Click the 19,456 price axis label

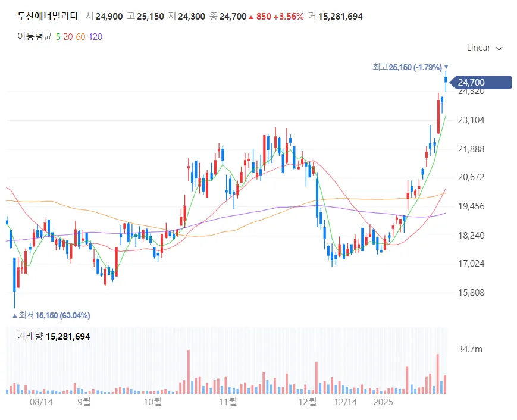click(x=471, y=206)
